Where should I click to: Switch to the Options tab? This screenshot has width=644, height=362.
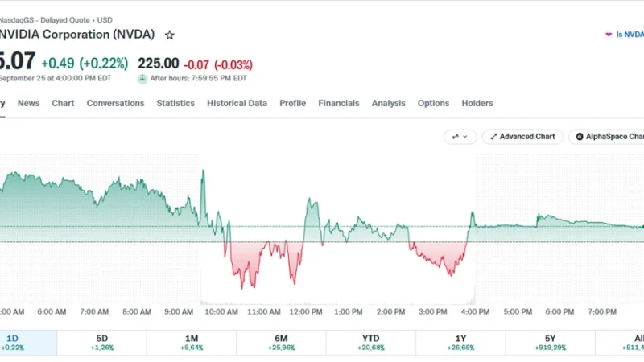click(433, 104)
